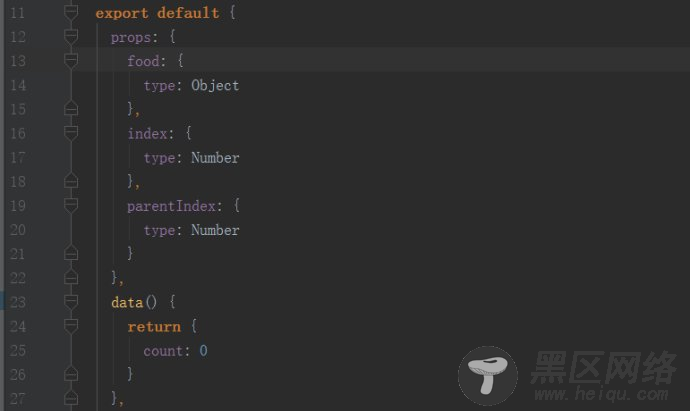The image size is (690, 411).
Task: Collapse the index block on line 16
Action: (x=71, y=133)
